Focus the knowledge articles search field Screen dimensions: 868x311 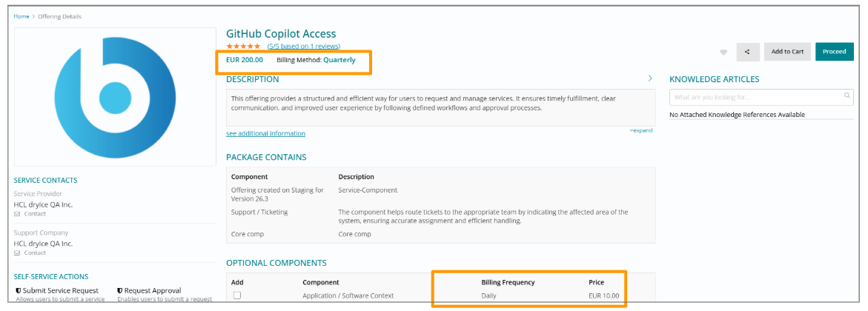[756, 97]
